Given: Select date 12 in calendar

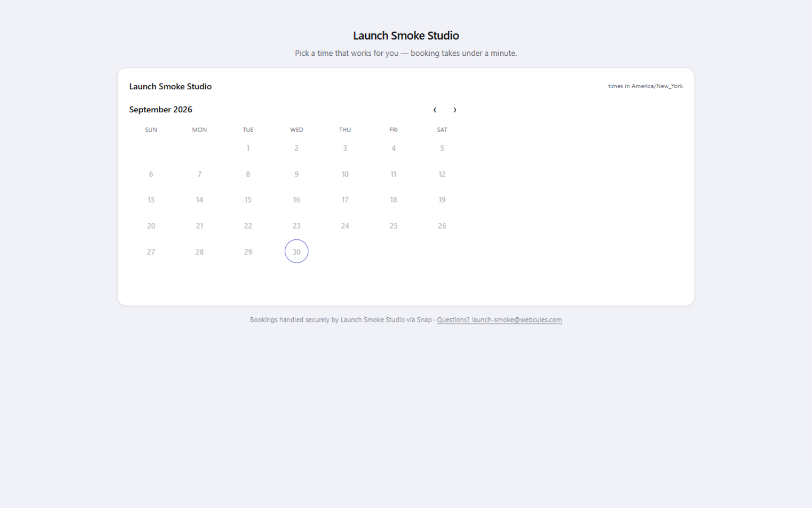Looking at the screenshot, I should pos(442,174).
